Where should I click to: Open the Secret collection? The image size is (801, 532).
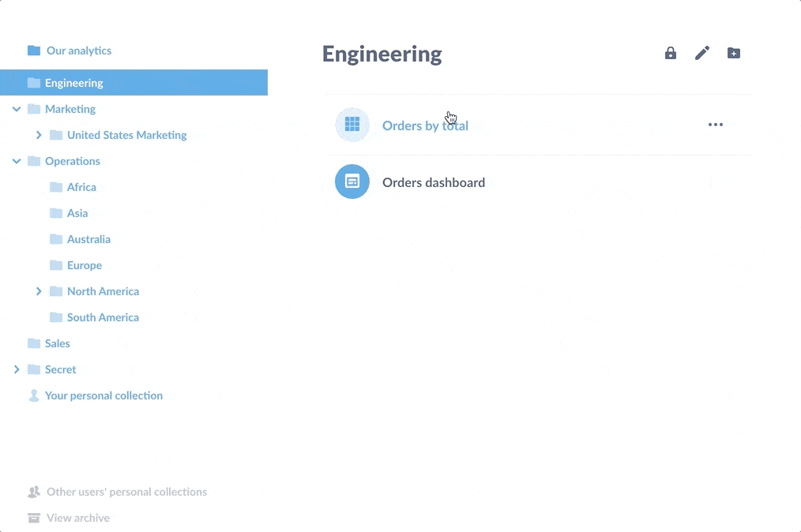click(60, 369)
